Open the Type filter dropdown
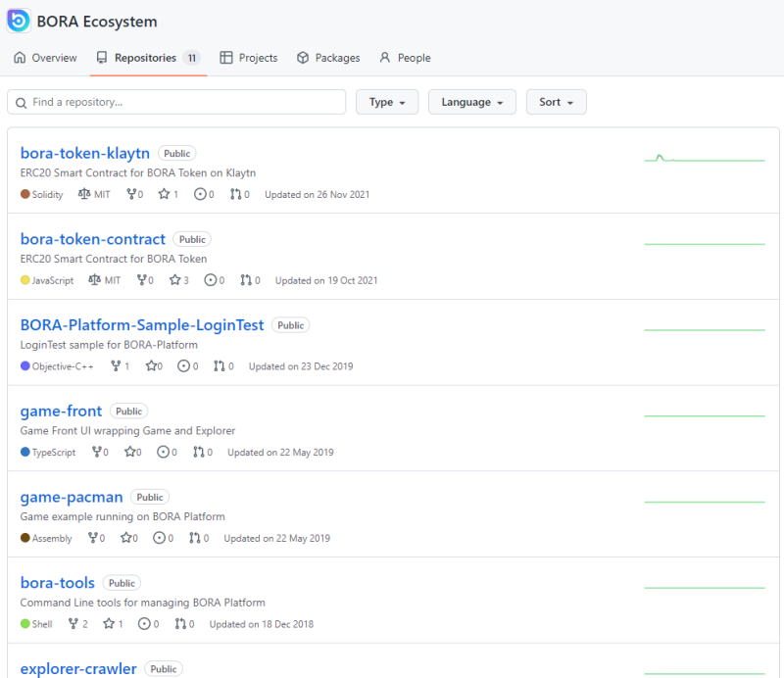 click(387, 102)
